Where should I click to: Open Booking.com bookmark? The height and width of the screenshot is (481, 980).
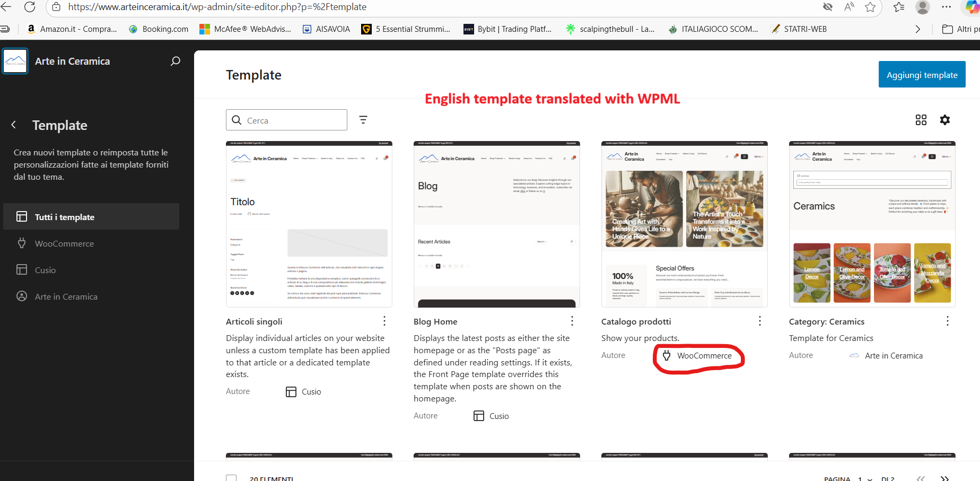point(159,29)
